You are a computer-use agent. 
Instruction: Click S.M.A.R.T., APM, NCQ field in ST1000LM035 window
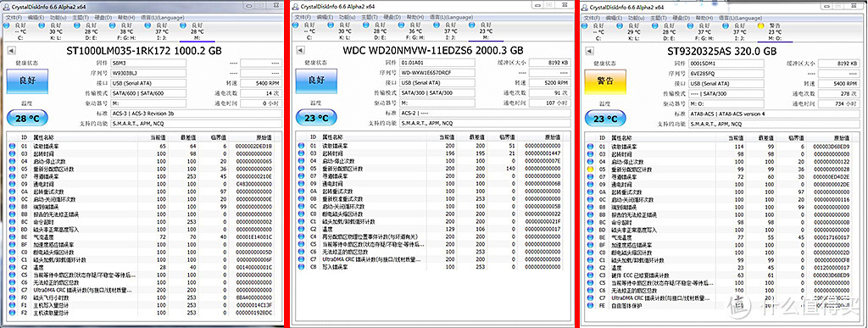(196, 124)
